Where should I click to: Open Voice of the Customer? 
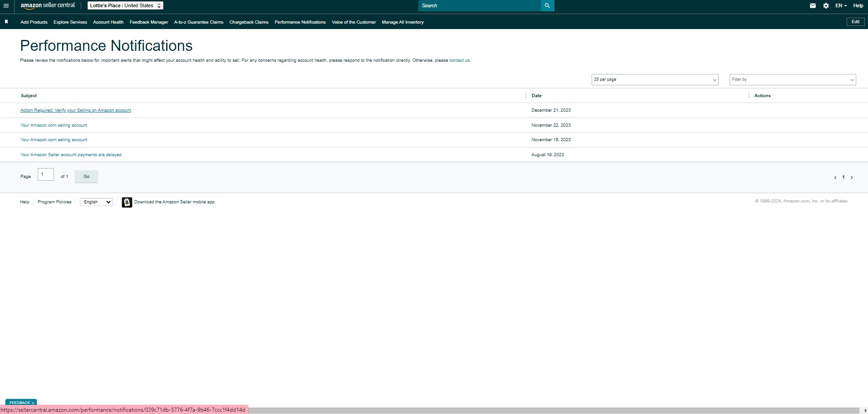(x=354, y=22)
